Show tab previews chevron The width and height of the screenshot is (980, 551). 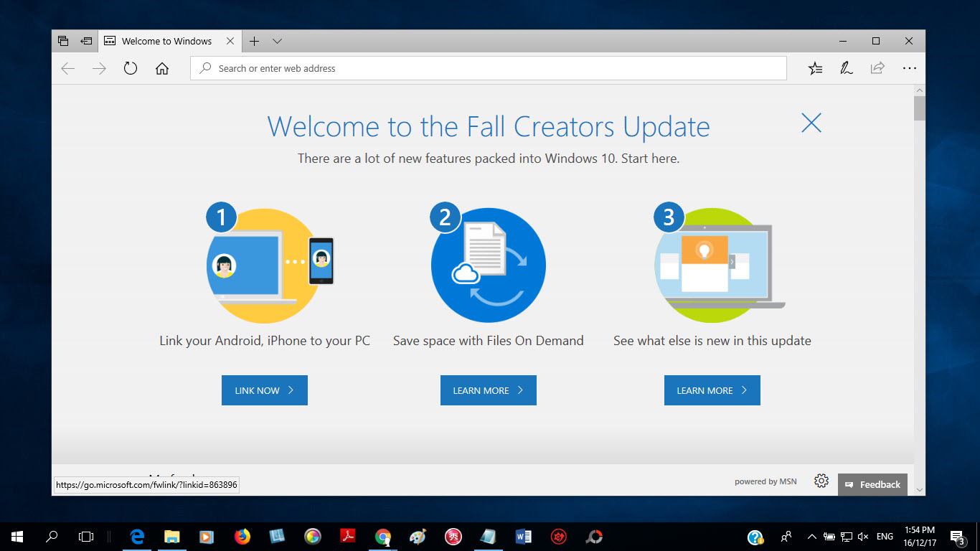tap(277, 41)
